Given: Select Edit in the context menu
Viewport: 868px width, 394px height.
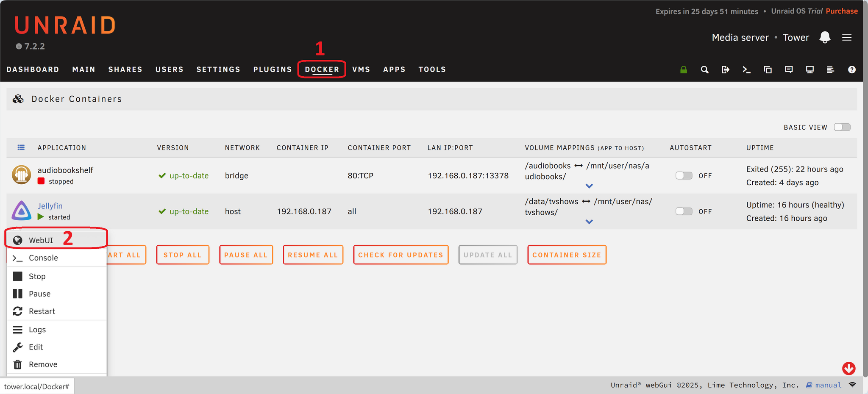Looking at the screenshot, I should (x=56, y=347).
